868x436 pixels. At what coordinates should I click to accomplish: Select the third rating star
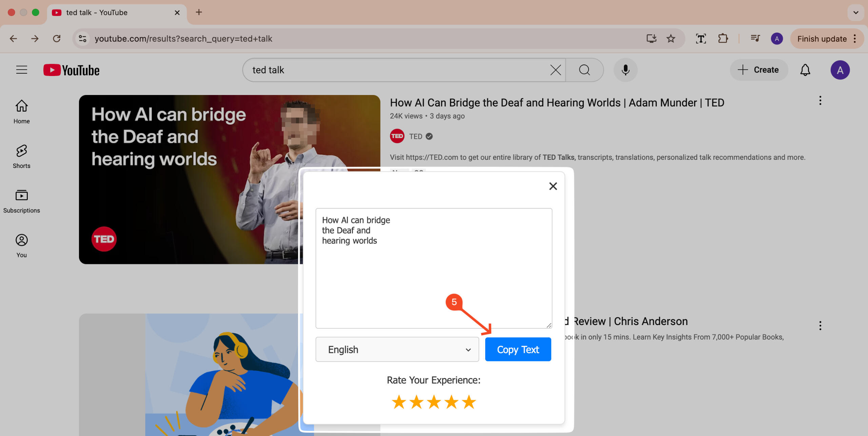(434, 402)
